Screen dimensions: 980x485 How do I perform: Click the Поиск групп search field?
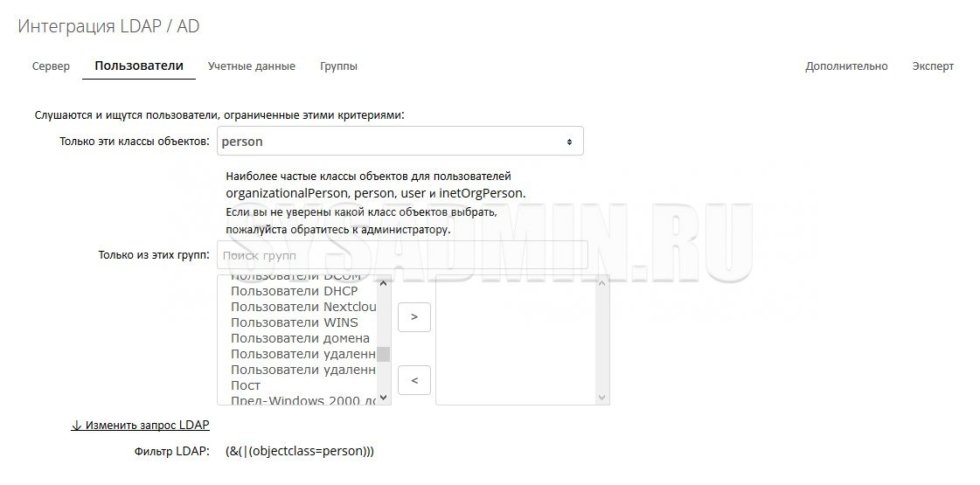point(401,256)
